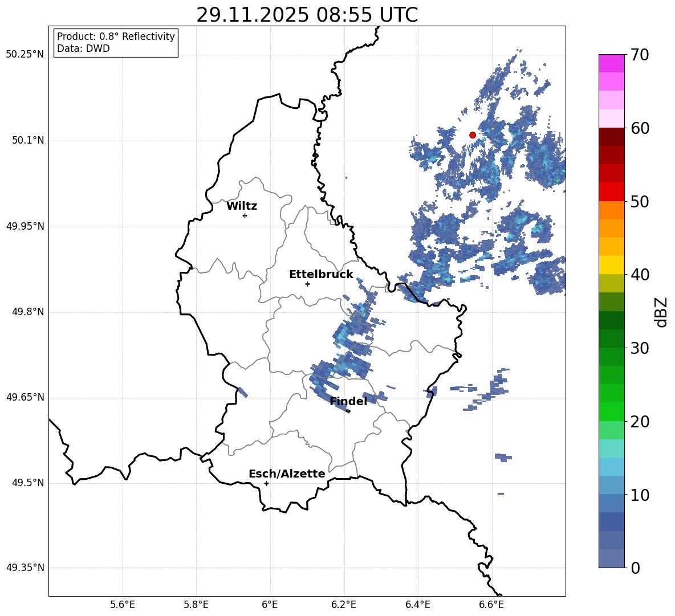Click the colorbar 60 tick label

pyautogui.click(x=640, y=128)
